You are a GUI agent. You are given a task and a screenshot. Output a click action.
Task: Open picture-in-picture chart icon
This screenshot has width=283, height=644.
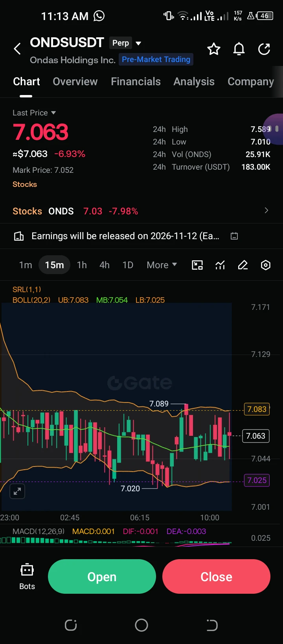pyautogui.click(x=197, y=265)
